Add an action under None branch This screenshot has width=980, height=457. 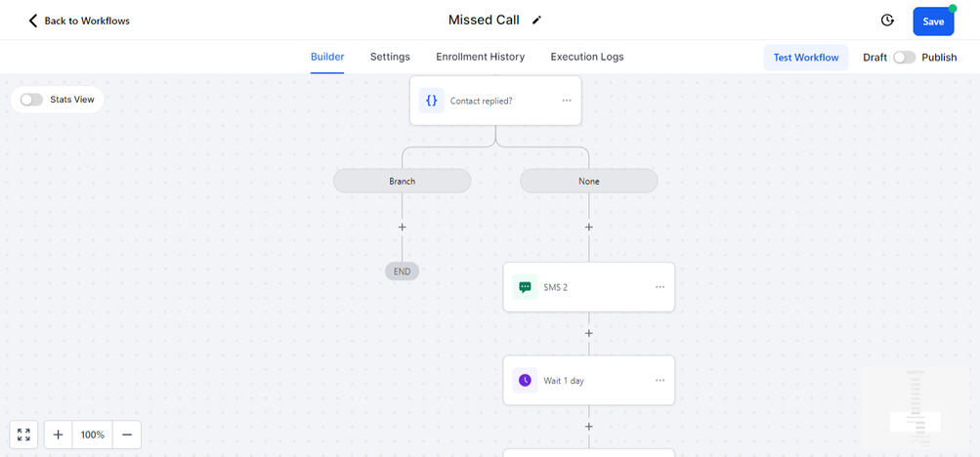coord(589,228)
